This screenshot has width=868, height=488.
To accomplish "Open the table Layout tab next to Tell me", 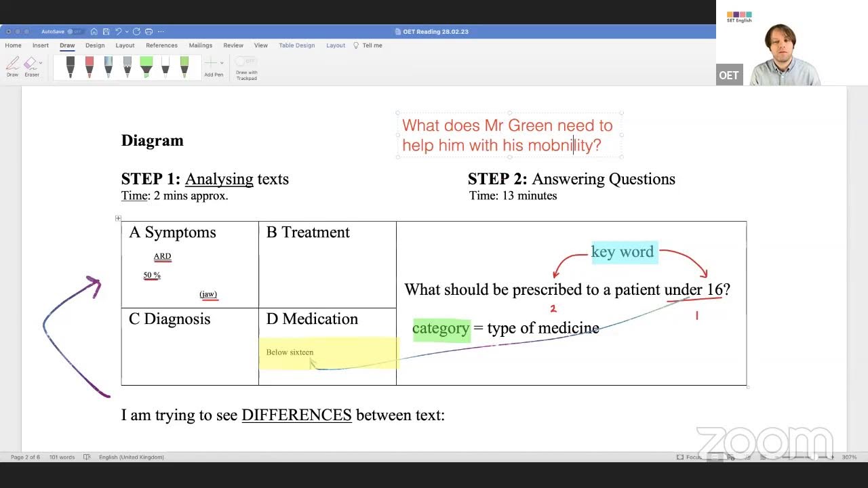I will [336, 45].
